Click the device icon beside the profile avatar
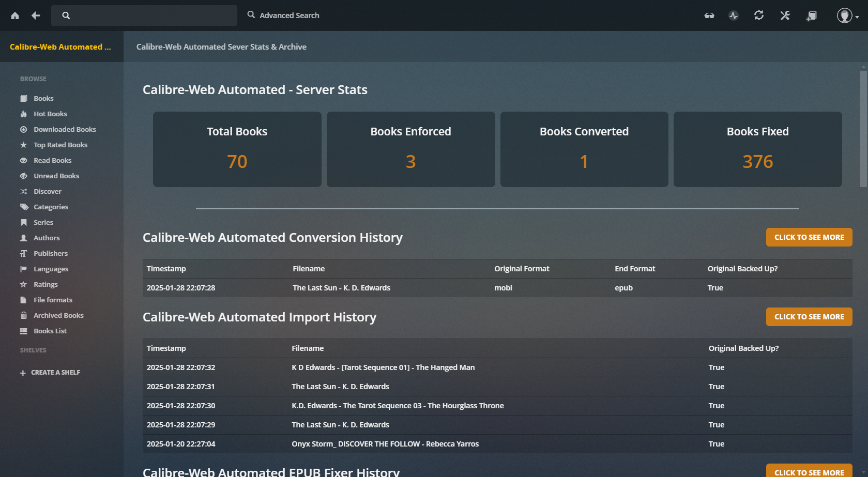Viewport: 868px width, 477px height. pos(811,16)
